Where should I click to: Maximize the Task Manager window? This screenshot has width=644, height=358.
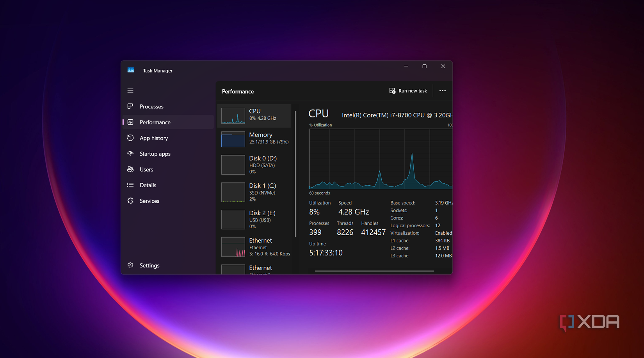point(425,67)
